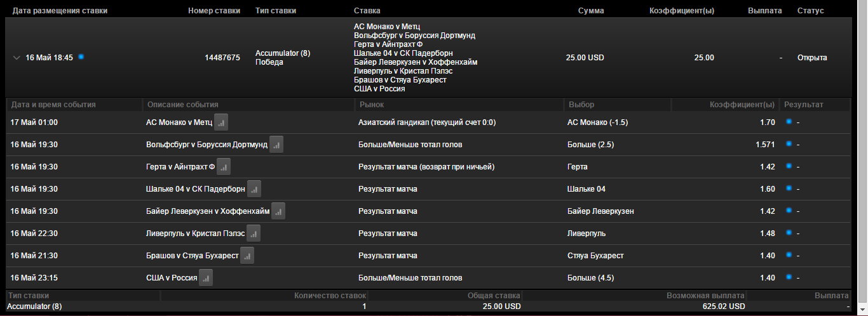Sort by Дата размещения ставки header
The image size is (868, 316).
click(x=60, y=11)
